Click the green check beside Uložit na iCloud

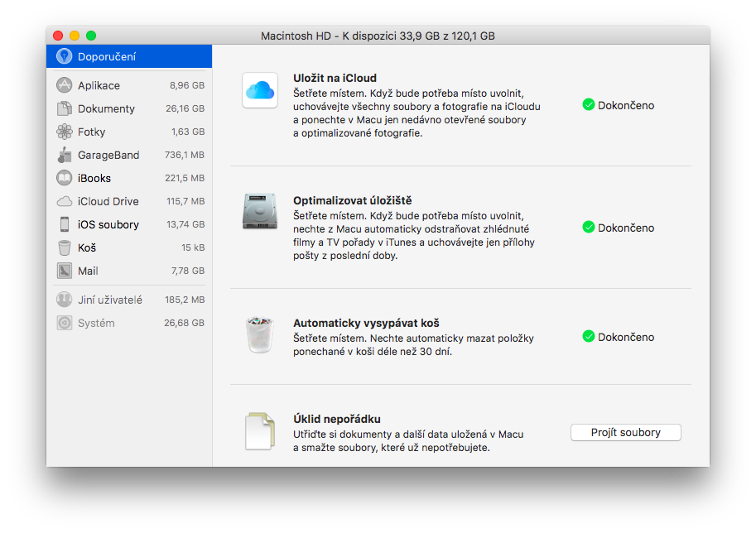point(588,105)
